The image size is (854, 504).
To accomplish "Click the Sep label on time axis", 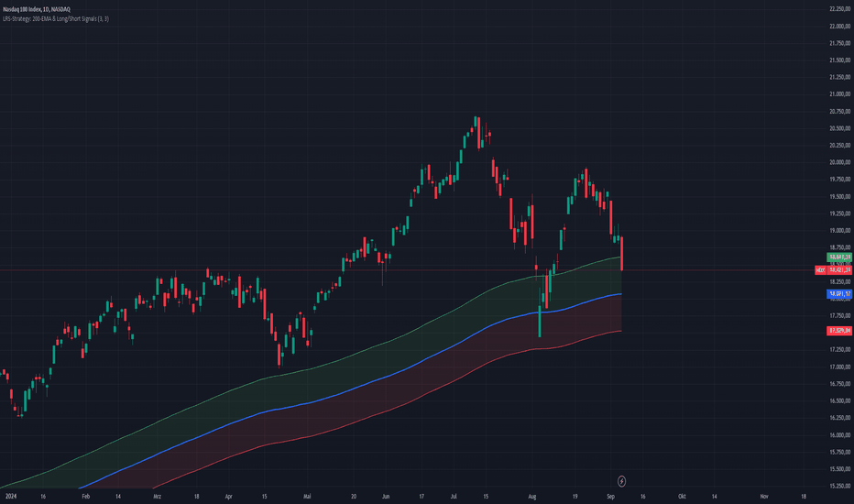I will point(610,497).
